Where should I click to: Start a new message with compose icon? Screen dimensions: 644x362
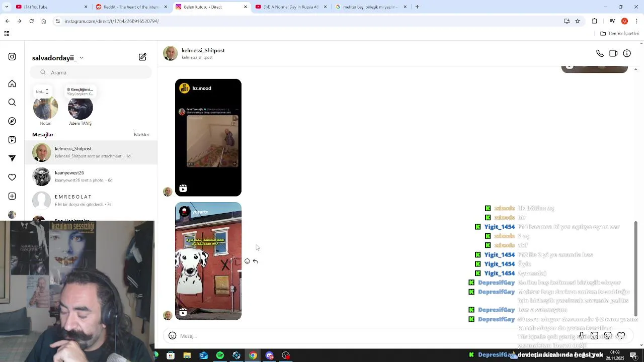[142, 57]
